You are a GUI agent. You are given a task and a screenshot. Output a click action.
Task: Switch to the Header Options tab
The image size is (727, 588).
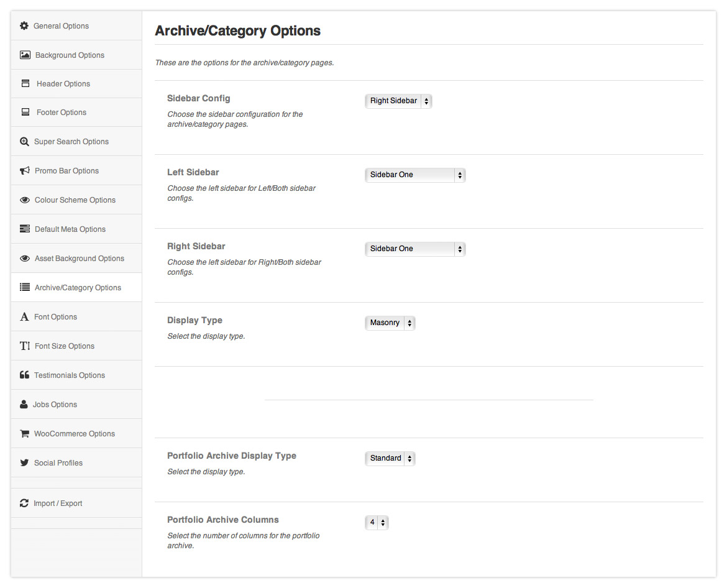coord(63,84)
